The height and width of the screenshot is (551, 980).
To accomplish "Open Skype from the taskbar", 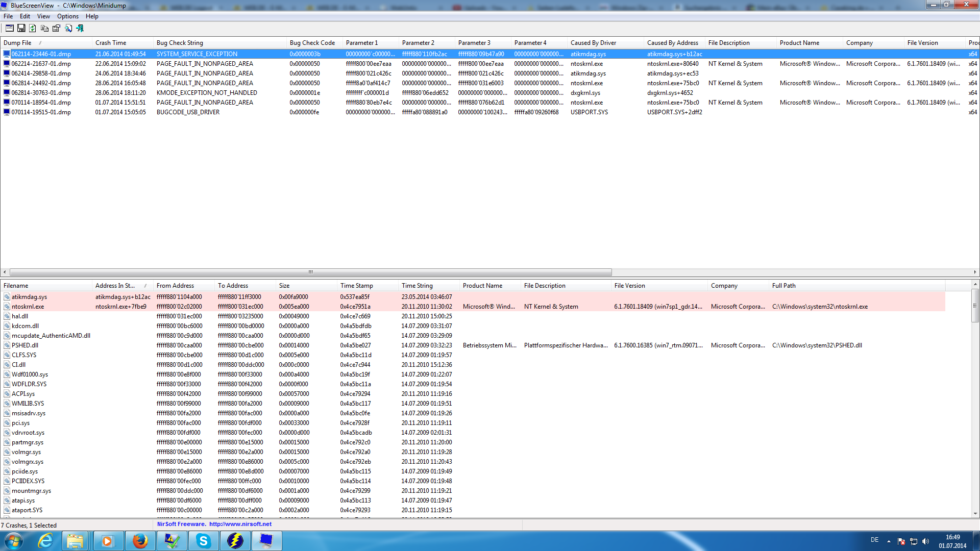I will [x=203, y=541].
